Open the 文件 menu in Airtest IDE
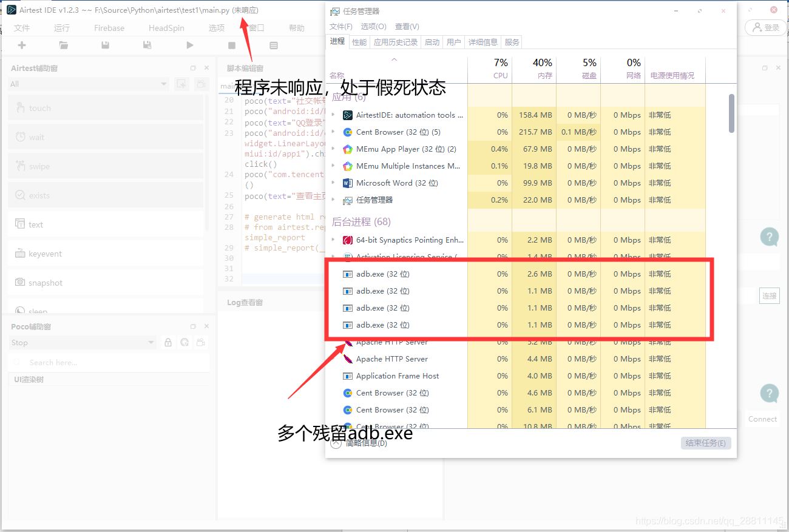The height and width of the screenshot is (532, 789). (22, 28)
